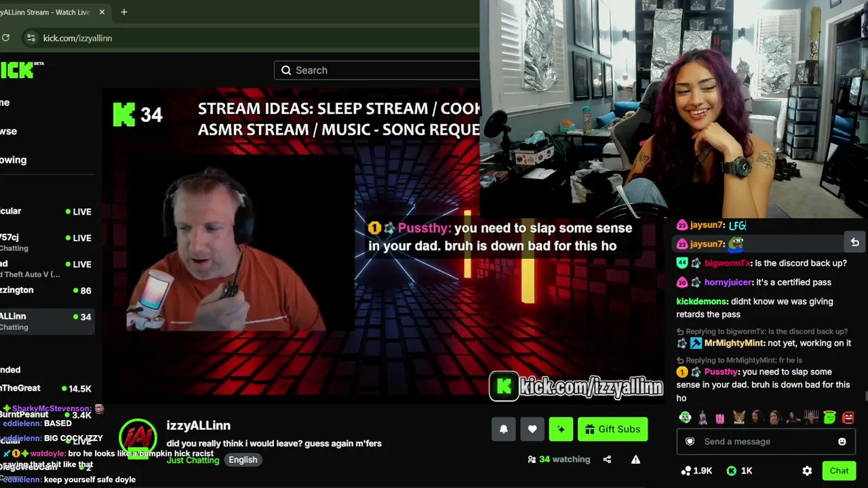Open chat settings gear icon
Viewport: 868px width, 488px height.
pos(807,471)
